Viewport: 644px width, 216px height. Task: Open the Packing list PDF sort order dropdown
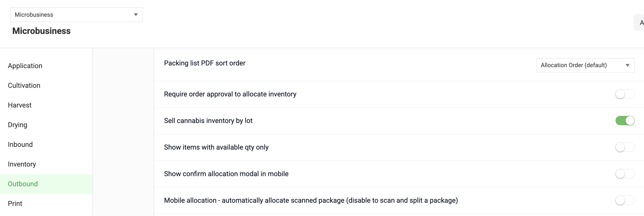click(585, 65)
